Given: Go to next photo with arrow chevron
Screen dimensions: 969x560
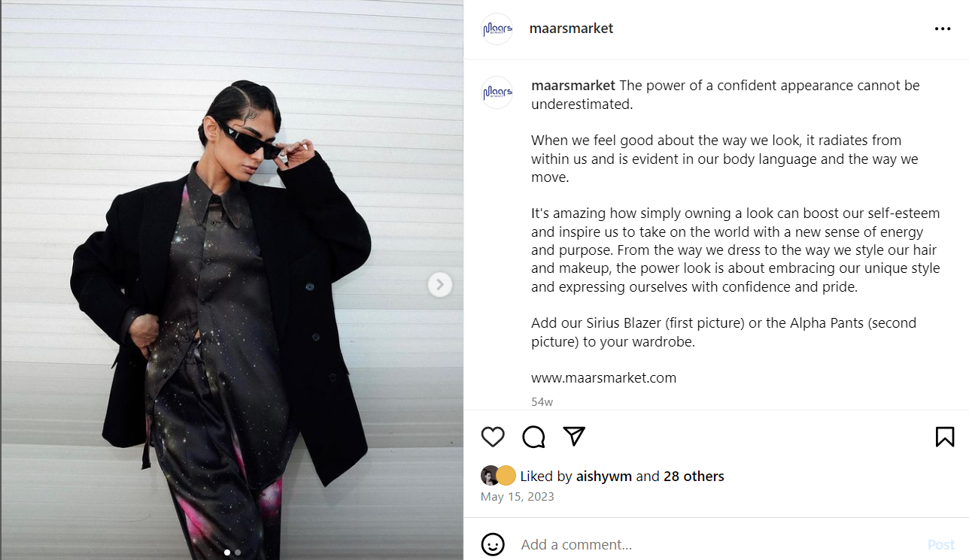Looking at the screenshot, I should pos(440,285).
